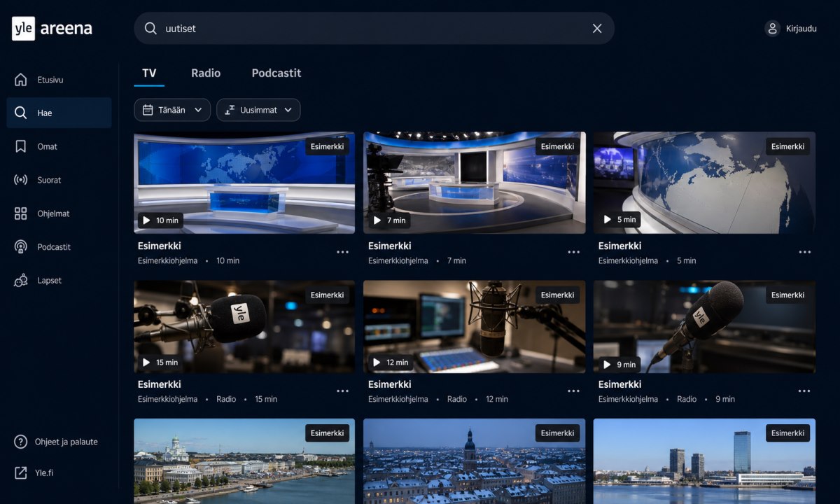Screen dimensions: 840x504
Task: Switch to the Podcastit tab
Action: pyautogui.click(x=276, y=73)
